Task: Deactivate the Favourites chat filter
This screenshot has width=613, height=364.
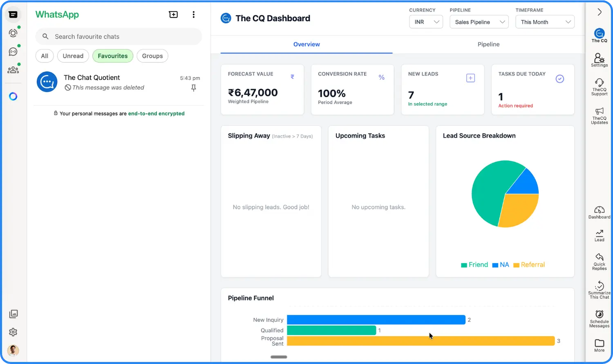Action: coord(112,56)
